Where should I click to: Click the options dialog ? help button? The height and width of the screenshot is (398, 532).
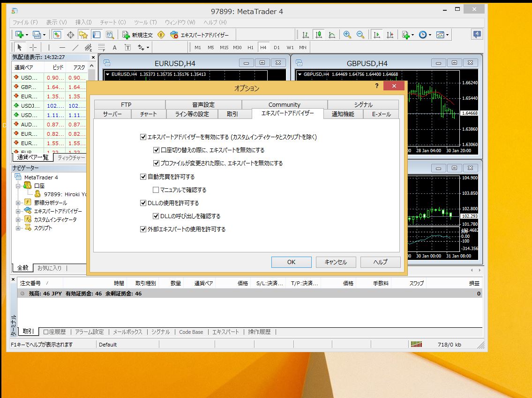(376, 86)
